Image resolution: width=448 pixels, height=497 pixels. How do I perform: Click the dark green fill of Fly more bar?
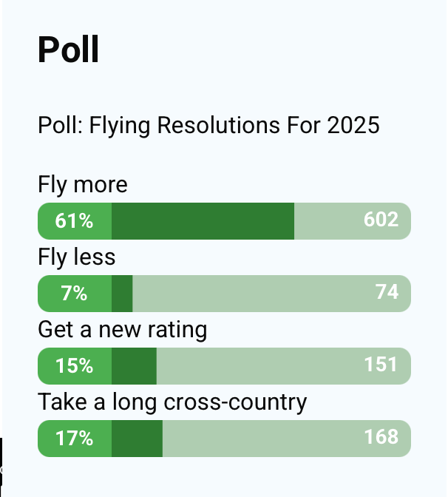(203, 220)
